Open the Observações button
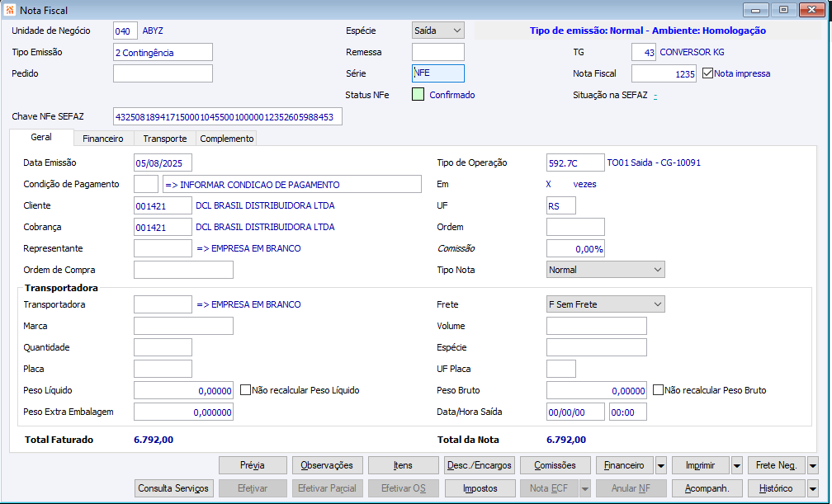The height and width of the screenshot is (504, 832). click(327, 465)
